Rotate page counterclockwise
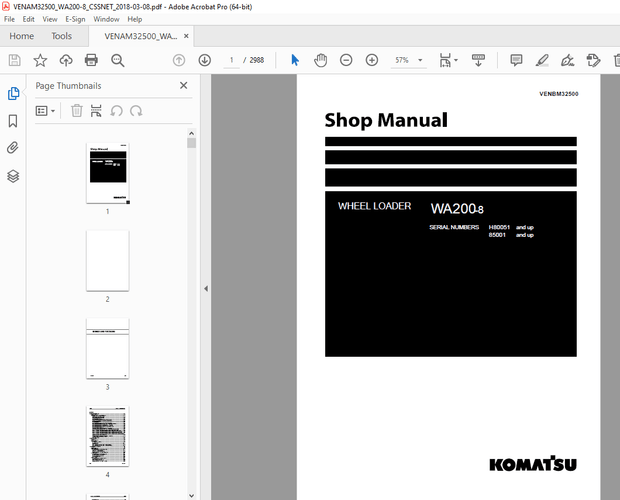 click(x=116, y=111)
